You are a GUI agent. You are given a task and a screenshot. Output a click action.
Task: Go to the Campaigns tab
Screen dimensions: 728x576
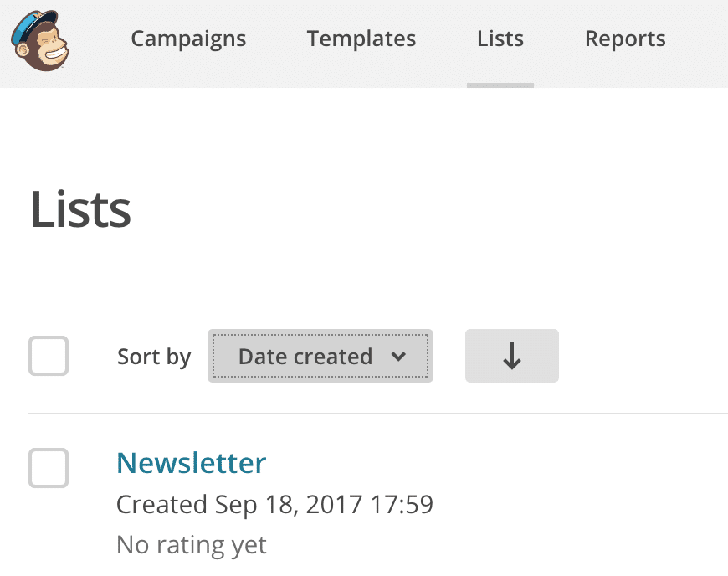click(x=188, y=39)
